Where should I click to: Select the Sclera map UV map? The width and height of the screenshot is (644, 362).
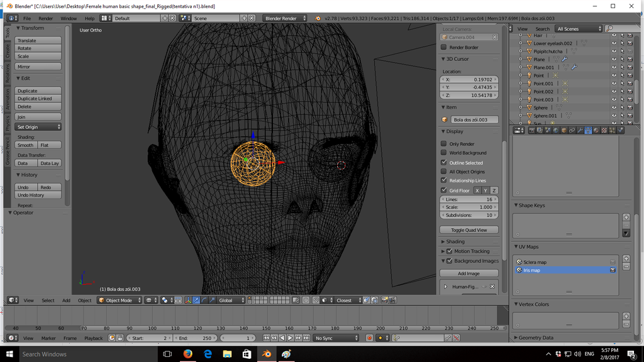coord(565,262)
